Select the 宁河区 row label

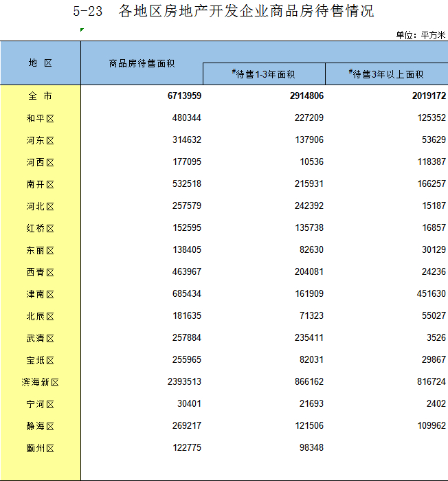(x=41, y=405)
